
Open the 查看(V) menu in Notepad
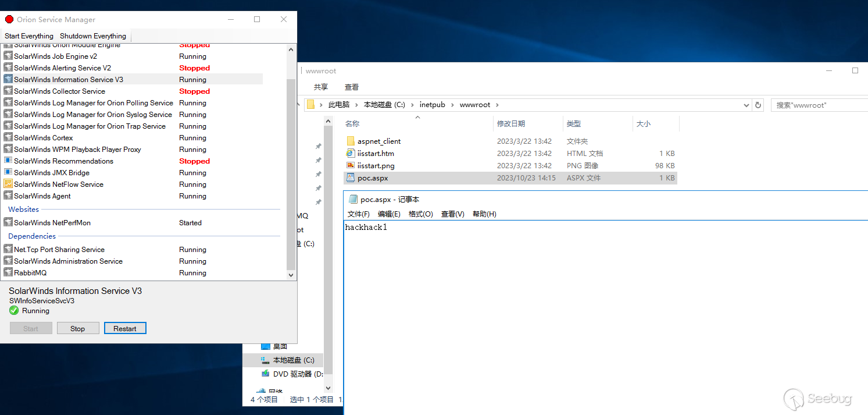453,214
